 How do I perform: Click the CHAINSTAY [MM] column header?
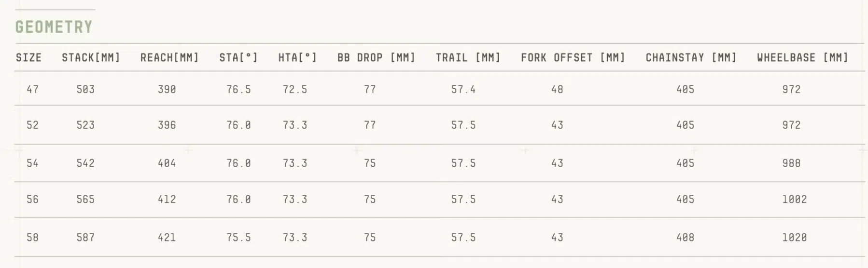pyautogui.click(x=691, y=58)
